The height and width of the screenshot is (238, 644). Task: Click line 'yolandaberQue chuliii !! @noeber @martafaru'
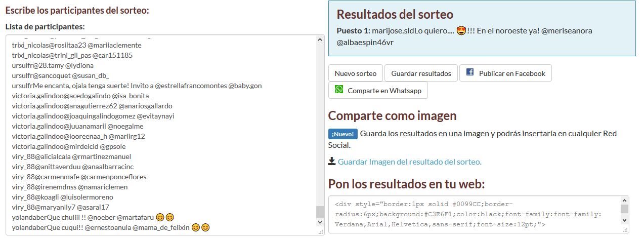click(x=93, y=217)
